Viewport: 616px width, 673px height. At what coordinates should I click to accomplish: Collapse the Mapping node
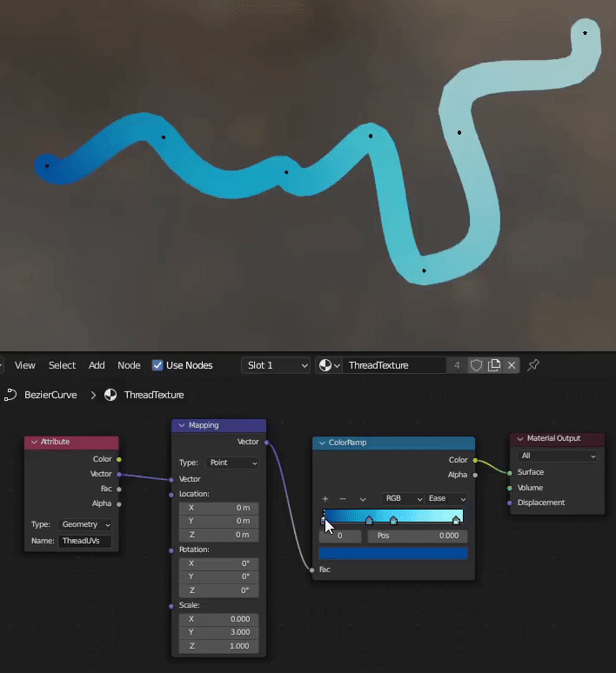182,425
